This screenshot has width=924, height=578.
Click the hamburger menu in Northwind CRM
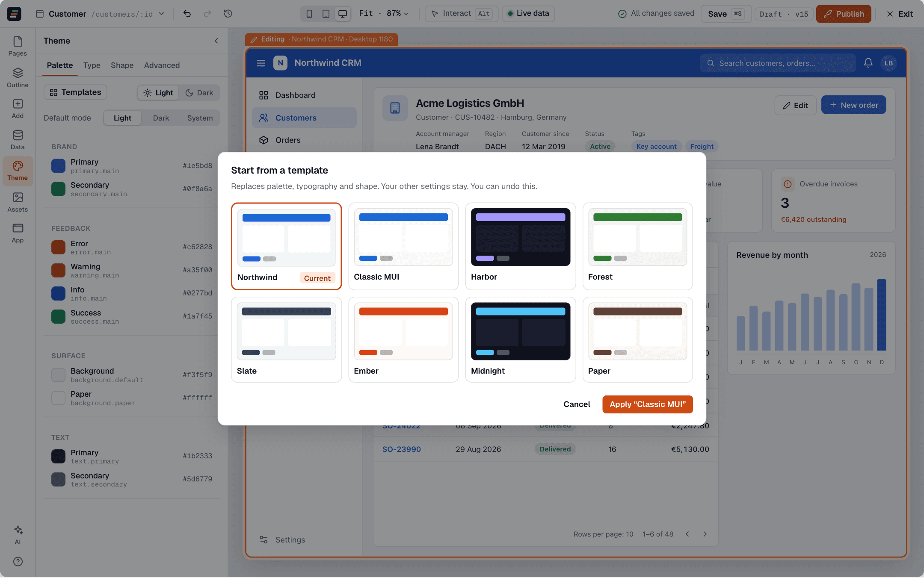pyautogui.click(x=261, y=63)
